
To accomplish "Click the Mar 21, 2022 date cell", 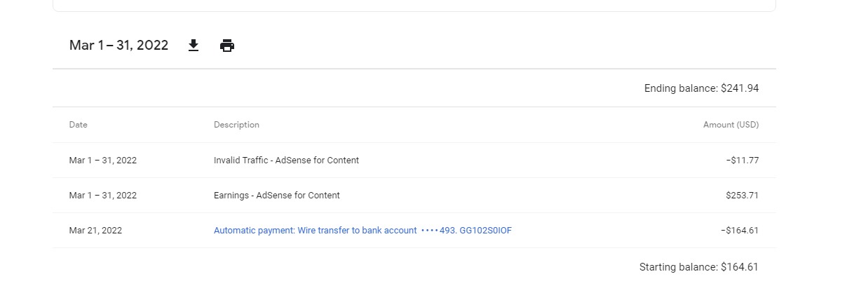I will pos(95,231).
